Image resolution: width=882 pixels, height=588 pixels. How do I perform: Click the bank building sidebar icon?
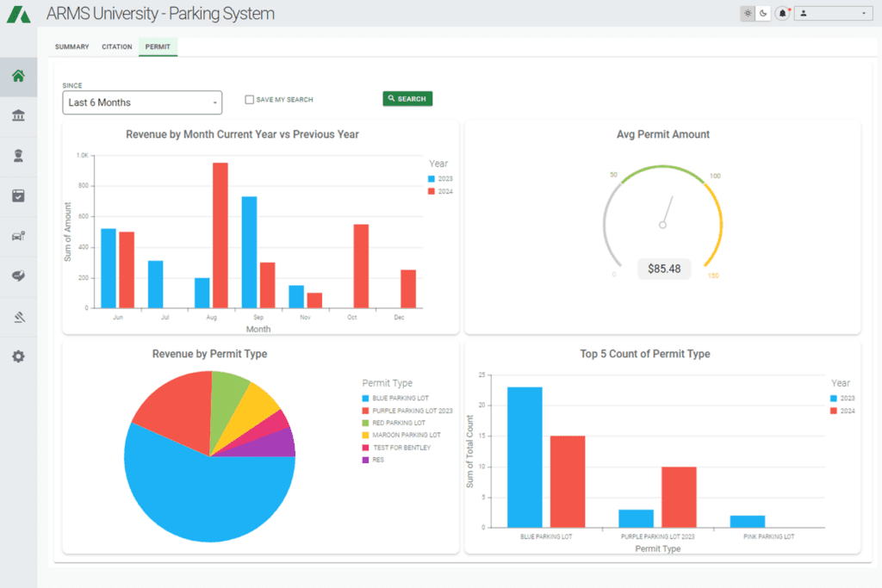[18, 115]
